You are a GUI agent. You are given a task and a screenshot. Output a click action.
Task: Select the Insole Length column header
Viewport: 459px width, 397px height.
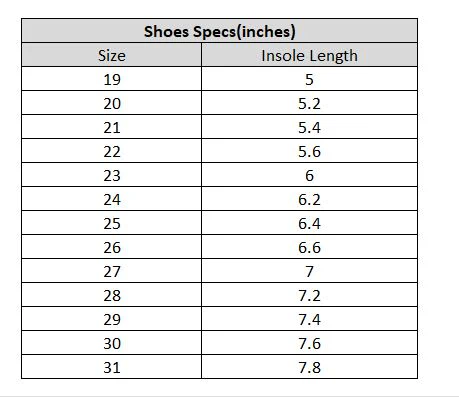click(309, 55)
